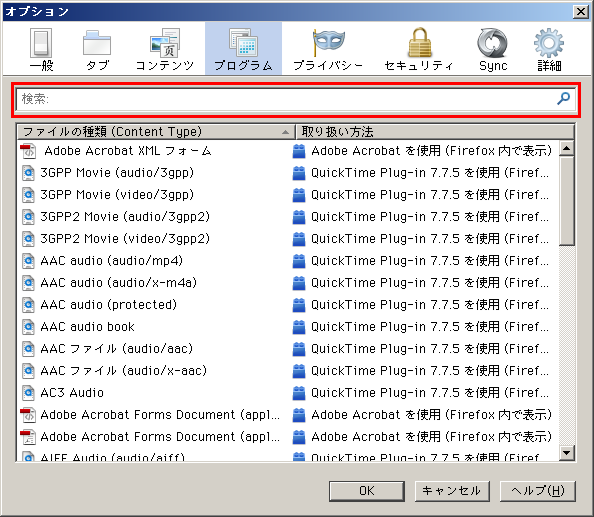Click plugin icon in AC3 Audio action cell
The image size is (594, 517).
pyautogui.click(x=299, y=392)
